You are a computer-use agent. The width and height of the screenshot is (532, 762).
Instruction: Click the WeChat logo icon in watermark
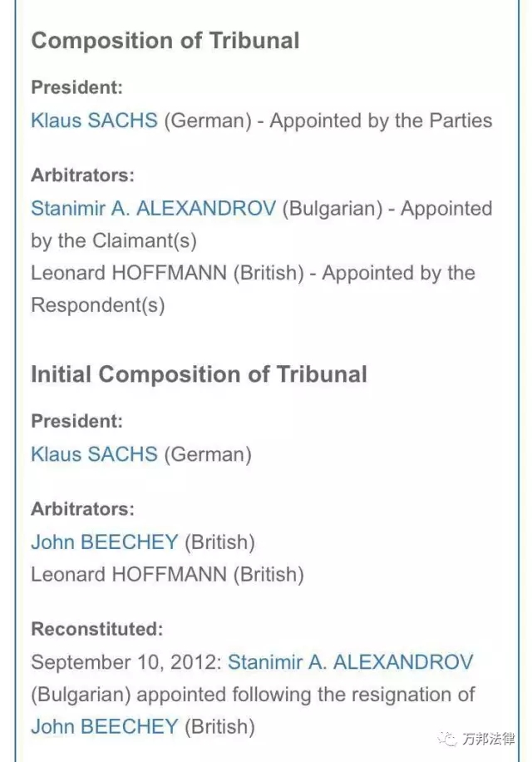(447, 740)
